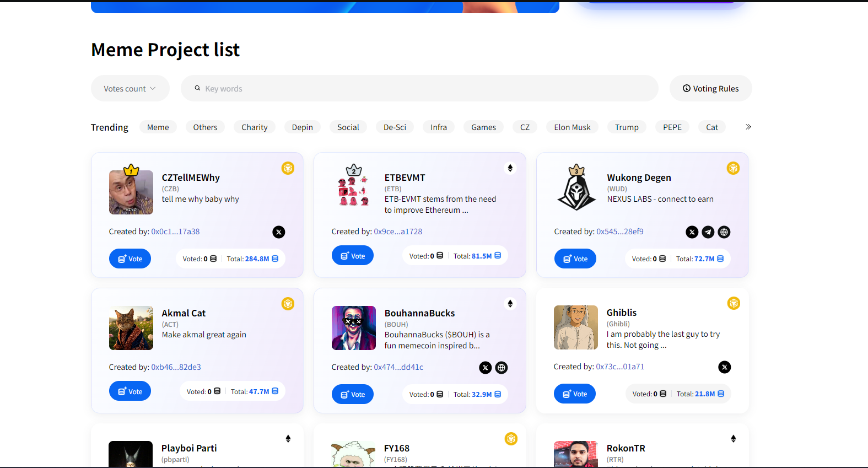Expand more categories with the double-chevron arrow
The width and height of the screenshot is (868, 468).
point(748,127)
